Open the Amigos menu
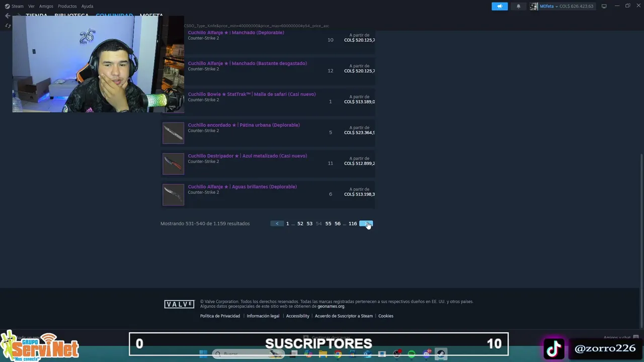Image resolution: width=644 pixels, height=362 pixels. click(x=46, y=6)
